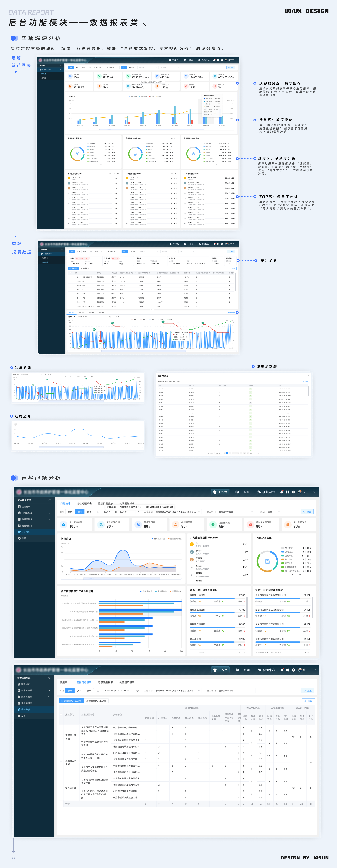
Task: Click the 待处理问题 clock icon
Action: click(x=138, y=524)
